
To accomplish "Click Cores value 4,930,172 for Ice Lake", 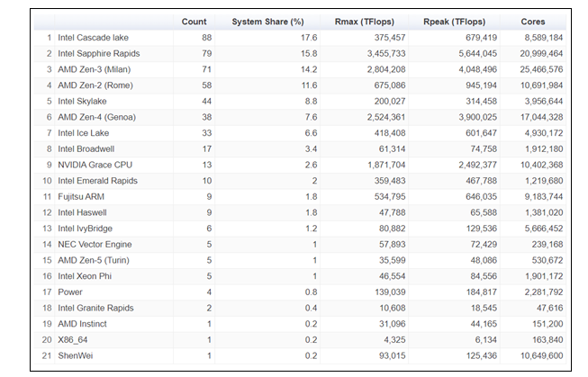I will coord(543,133).
